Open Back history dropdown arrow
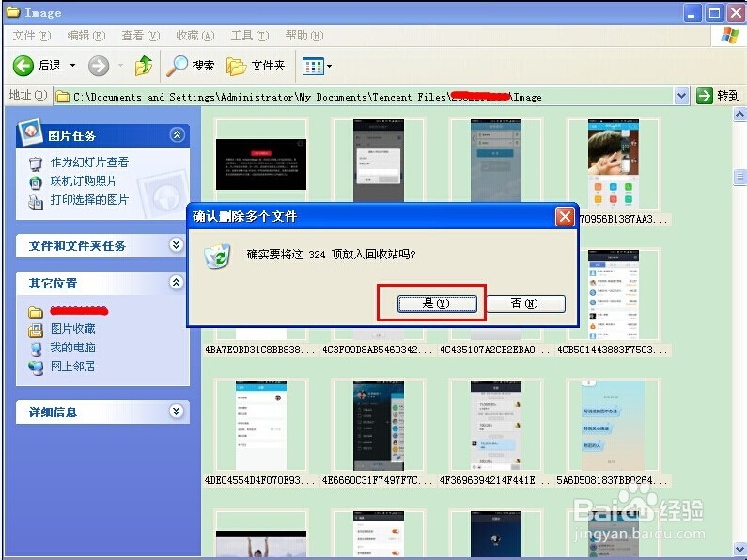The height and width of the screenshot is (560, 747). [73, 65]
